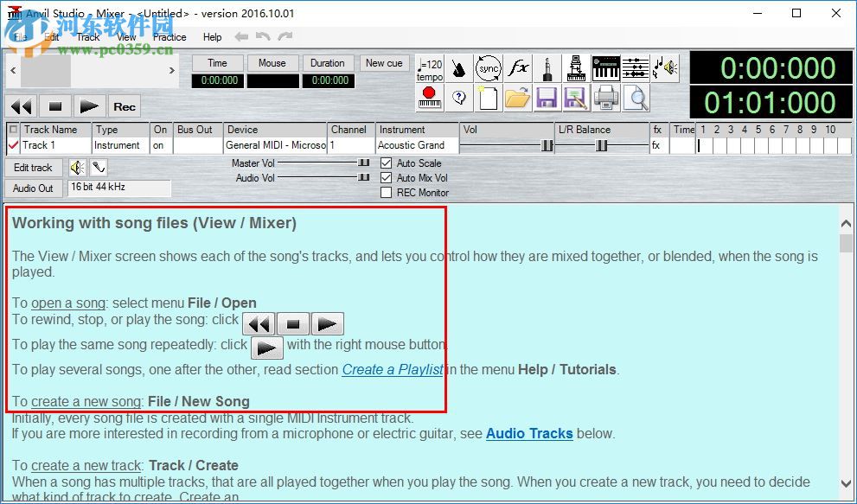The image size is (857, 504).
Task: Click the 16 bit 44 kHz field
Action: [x=119, y=188]
